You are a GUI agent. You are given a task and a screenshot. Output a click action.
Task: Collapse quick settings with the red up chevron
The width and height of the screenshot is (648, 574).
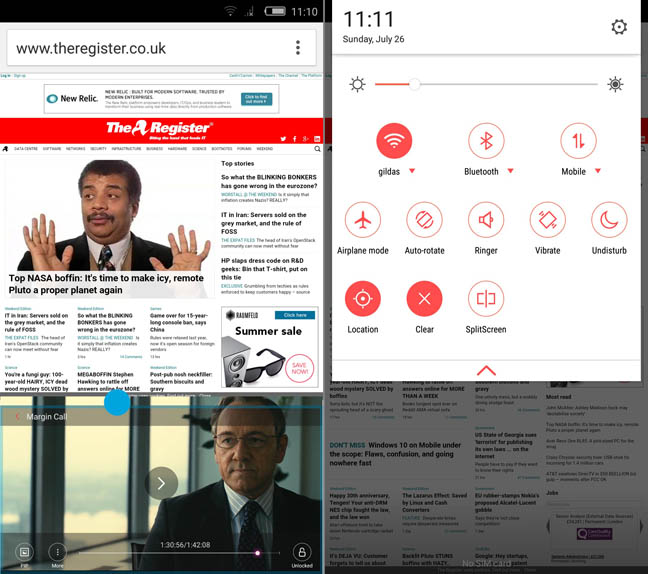coord(486,370)
